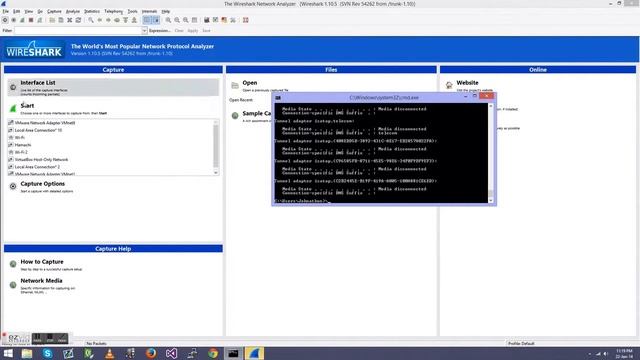This screenshot has width=640, height=360.
Task: Click the reload capture file toolbar icon
Action: tap(78, 20)
